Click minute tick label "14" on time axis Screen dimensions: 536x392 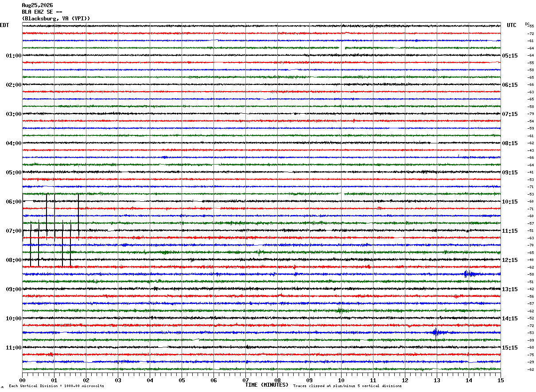[469, 380]
